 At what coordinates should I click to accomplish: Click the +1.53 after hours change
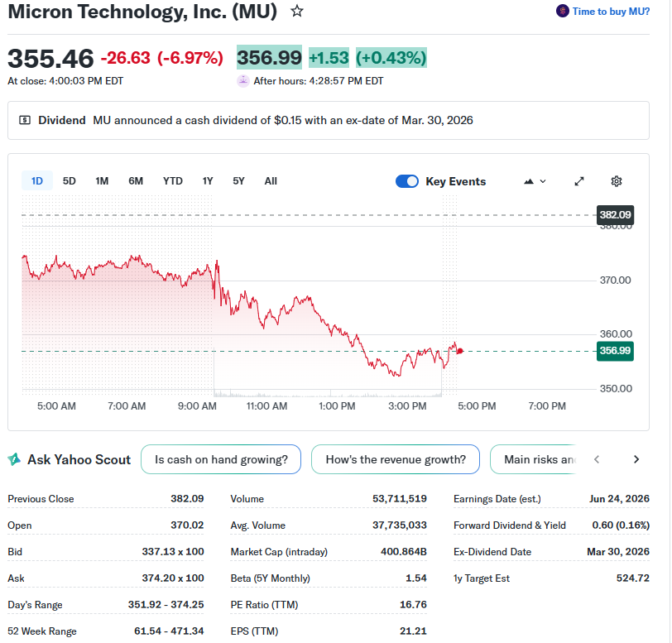(x=329, y=58)
